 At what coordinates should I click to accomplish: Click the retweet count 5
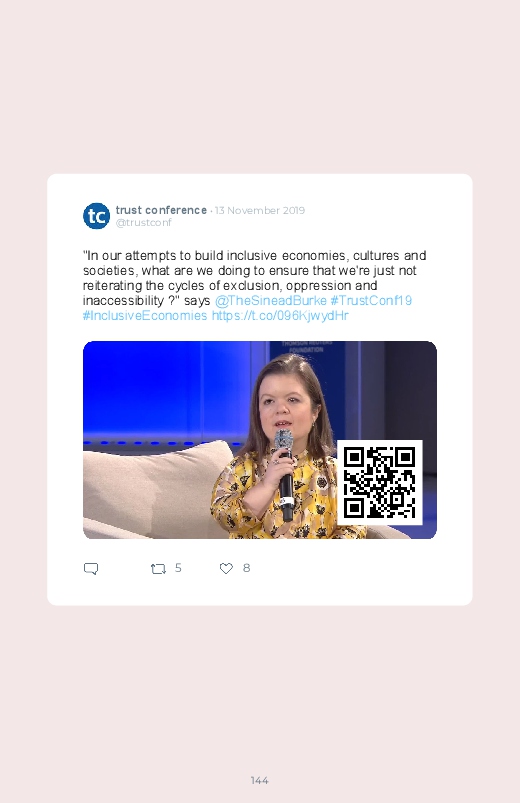tap(178, 568)
